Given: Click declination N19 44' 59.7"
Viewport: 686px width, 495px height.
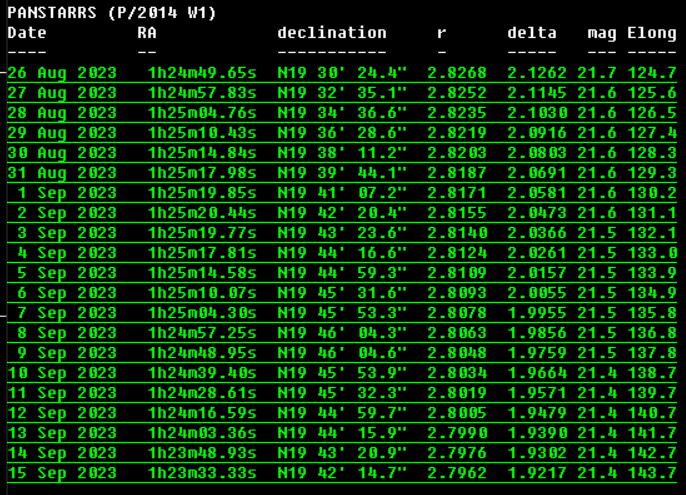Looking at the screenshot, I should (x=342, y=413).
